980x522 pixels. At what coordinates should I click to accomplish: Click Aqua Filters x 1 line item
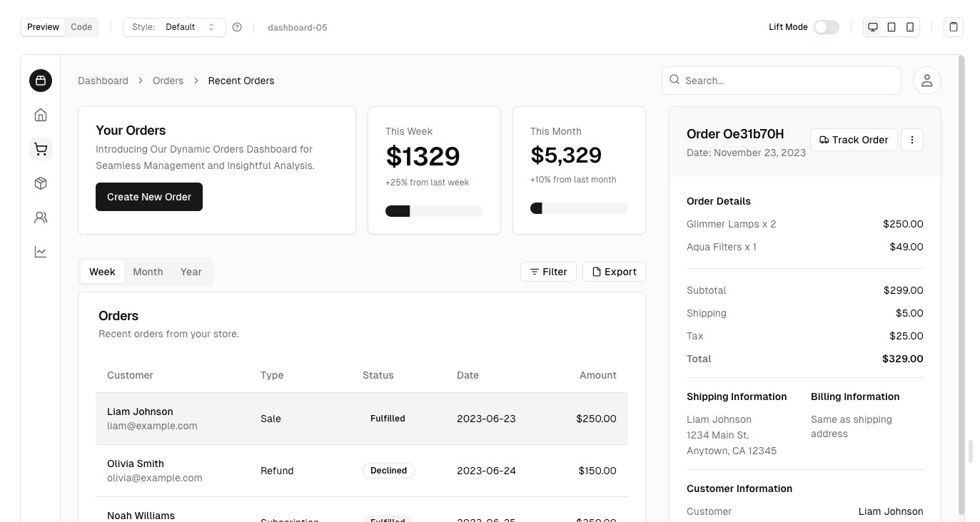[722, 247]
